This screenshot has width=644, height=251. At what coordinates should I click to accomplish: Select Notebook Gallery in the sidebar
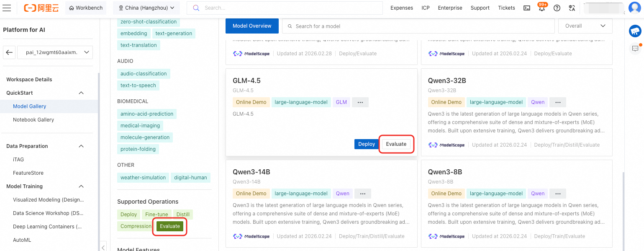point(33,120)
